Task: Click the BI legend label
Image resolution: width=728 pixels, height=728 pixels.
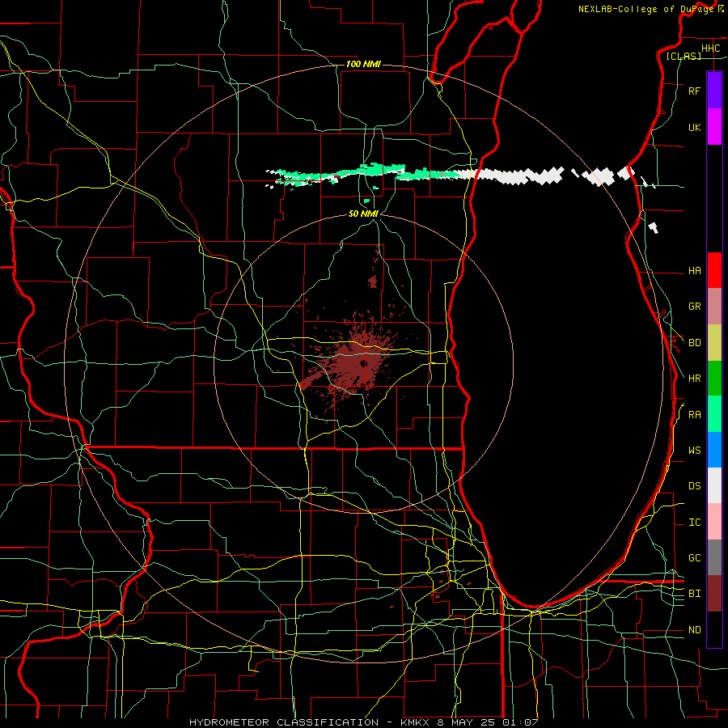Action: click(x=694, y=594)
